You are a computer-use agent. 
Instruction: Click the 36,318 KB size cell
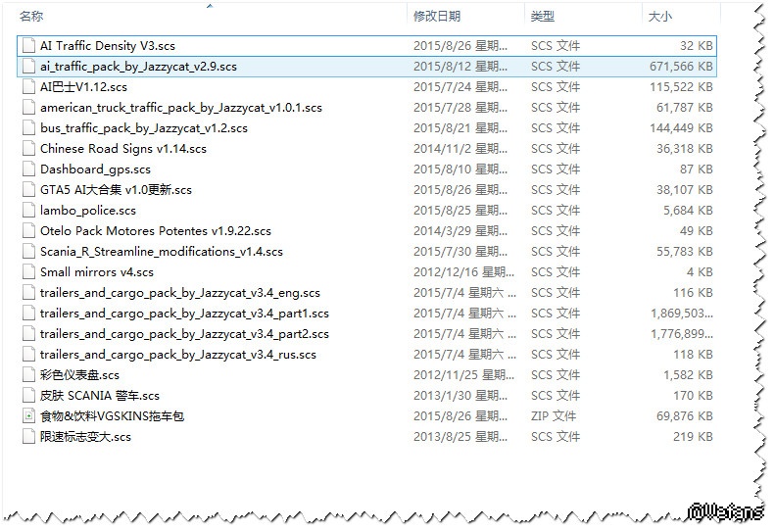tap(685, 149)
